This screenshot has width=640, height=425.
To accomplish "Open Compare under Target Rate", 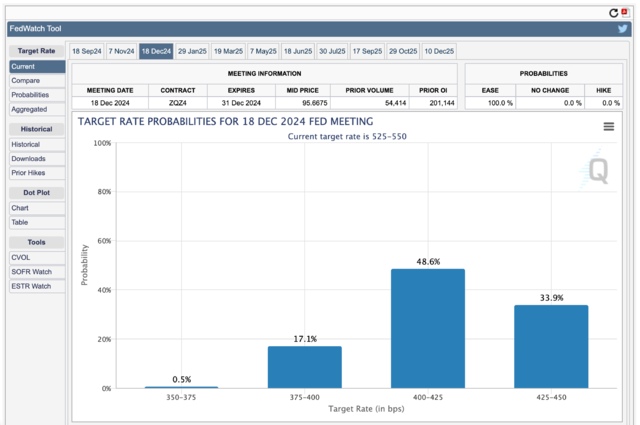I will [x=26, y=81].
